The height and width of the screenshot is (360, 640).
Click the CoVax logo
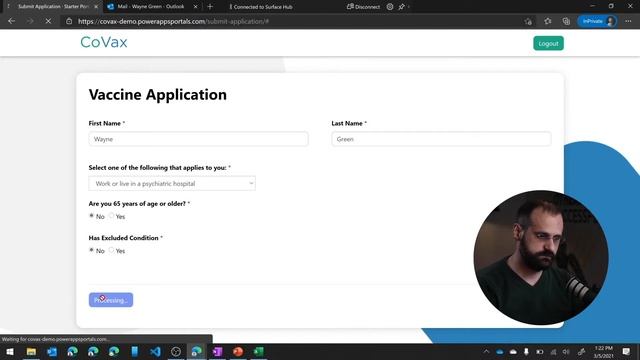coord(104,42)
